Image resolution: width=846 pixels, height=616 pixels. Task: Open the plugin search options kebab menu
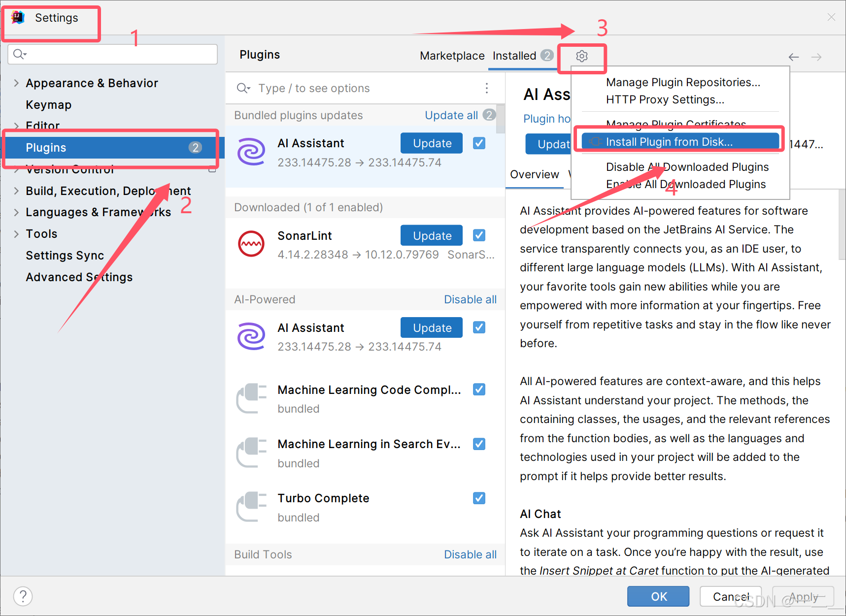(487, 88)
